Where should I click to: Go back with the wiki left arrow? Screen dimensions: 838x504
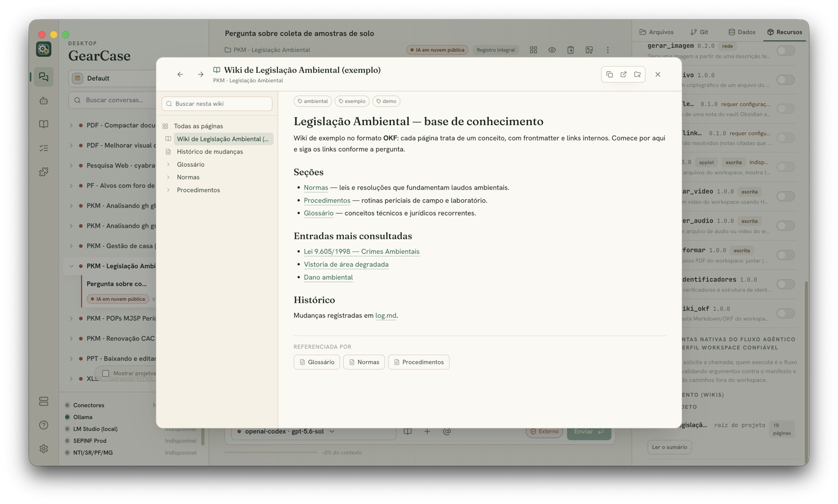click(x=180, y=74)
